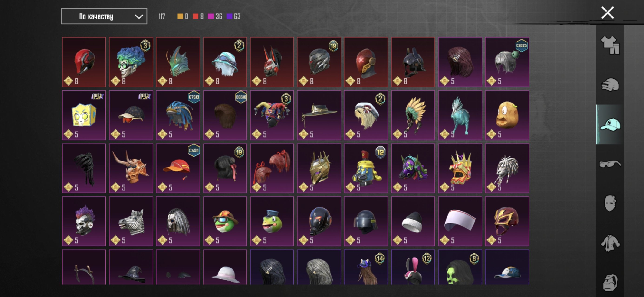Open the jacket category icon
644x297 pixels.
pyautogui.click(x=610, y=243)
